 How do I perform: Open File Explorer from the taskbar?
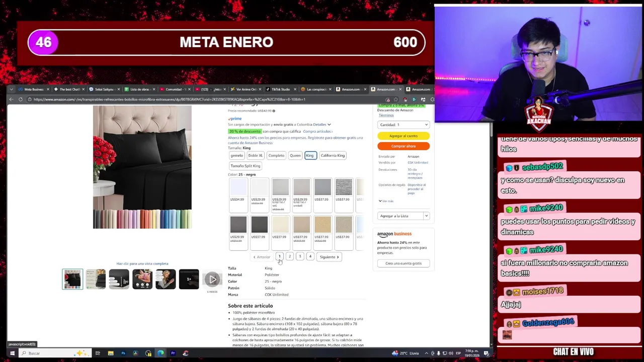click(110, 353)
